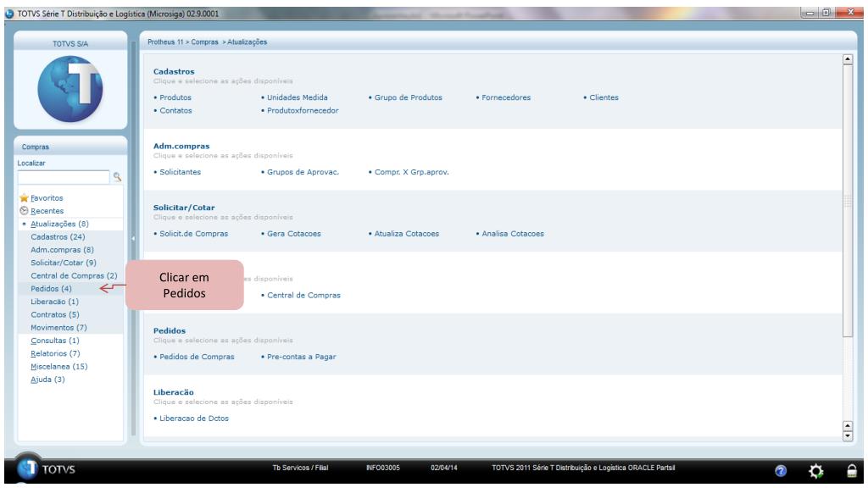Click the Cadastros section heading
Viewport: 868px width, 488px height.
point(174,72)
